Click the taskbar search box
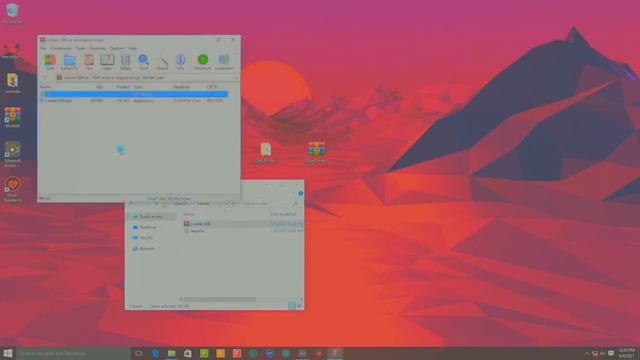This screenshot has height=360, width=640. click(73, 353)
